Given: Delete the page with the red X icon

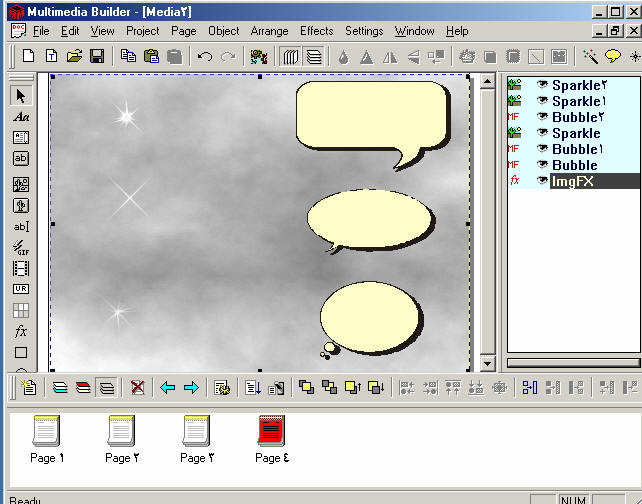Looking at the screenshot, I should [138, 387].
